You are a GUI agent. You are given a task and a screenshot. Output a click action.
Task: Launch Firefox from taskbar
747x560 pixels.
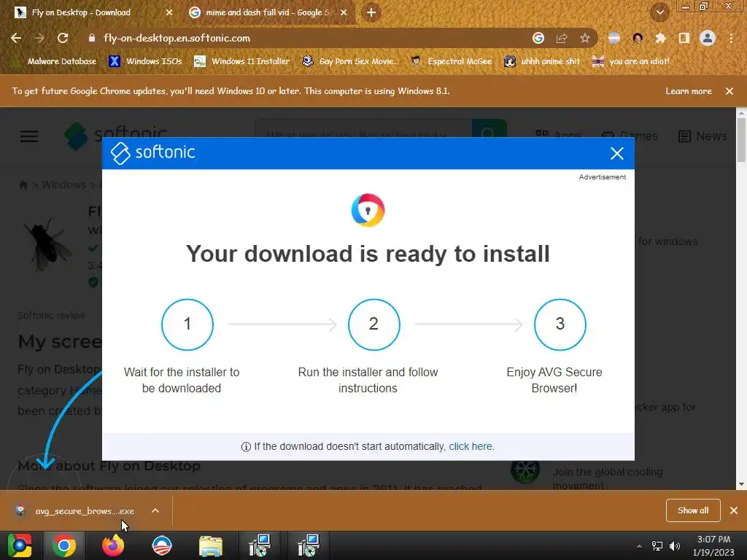point(113,545)
